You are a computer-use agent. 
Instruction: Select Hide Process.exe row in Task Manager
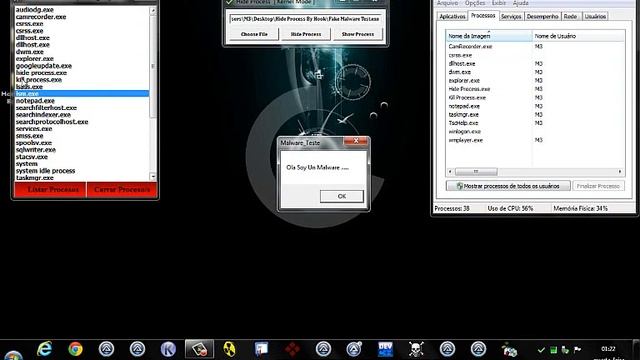click(535, 89)
